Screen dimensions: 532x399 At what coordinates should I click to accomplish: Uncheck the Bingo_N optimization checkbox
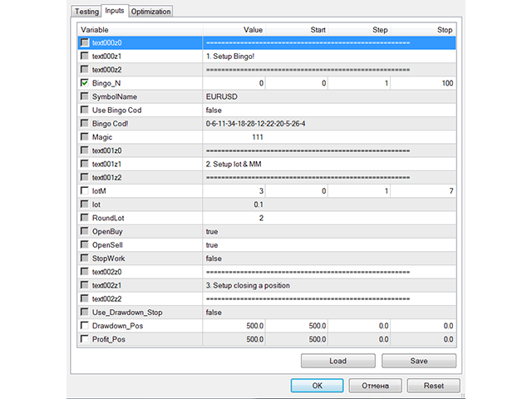click(84, 83)
